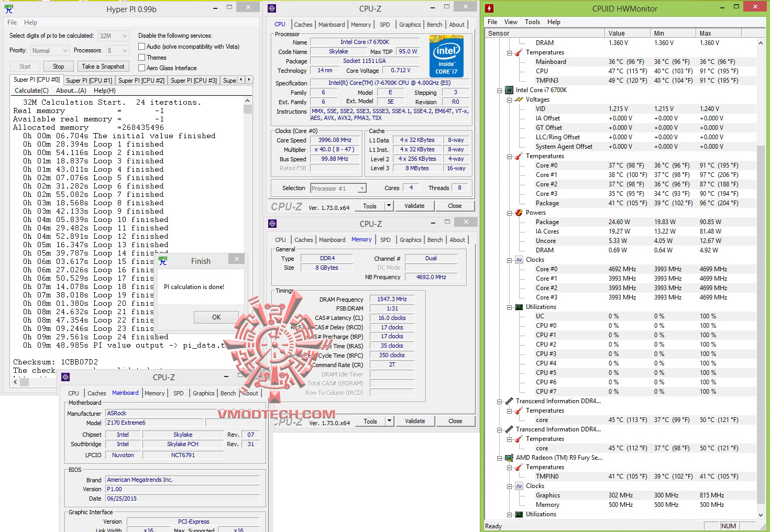The image size is (770, 532).
Task: Open the Tools dropdown arrow in CPU-Z CPU window
Action: (388, 206)
